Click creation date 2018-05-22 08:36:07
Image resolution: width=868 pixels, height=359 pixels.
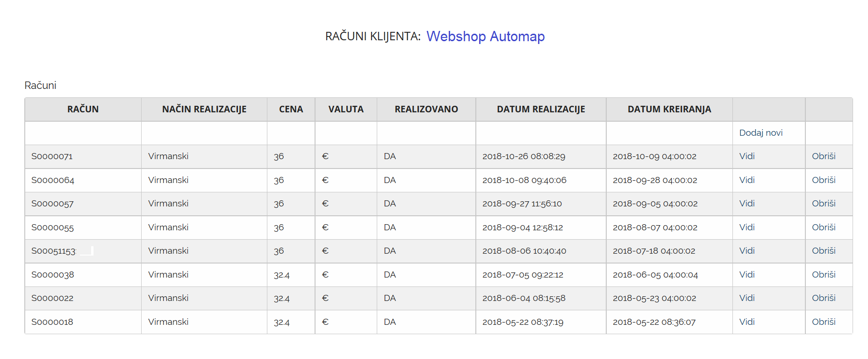point(654,322)
